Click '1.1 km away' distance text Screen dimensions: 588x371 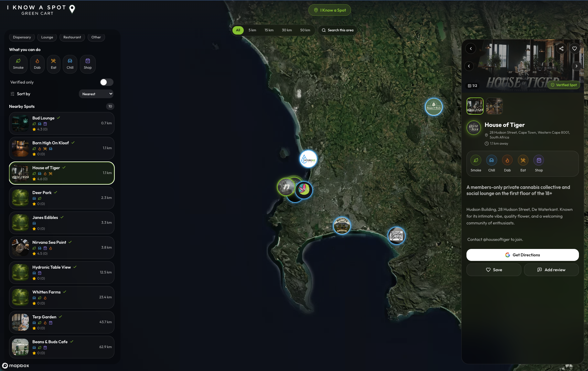coord(499,143)
